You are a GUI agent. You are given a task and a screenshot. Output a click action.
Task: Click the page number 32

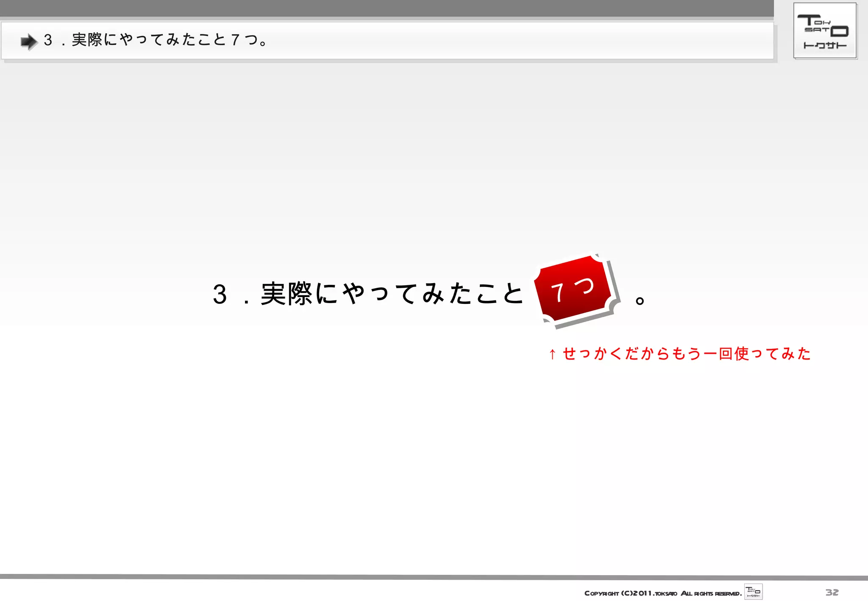pyautogui.click(x=832, y=592)
